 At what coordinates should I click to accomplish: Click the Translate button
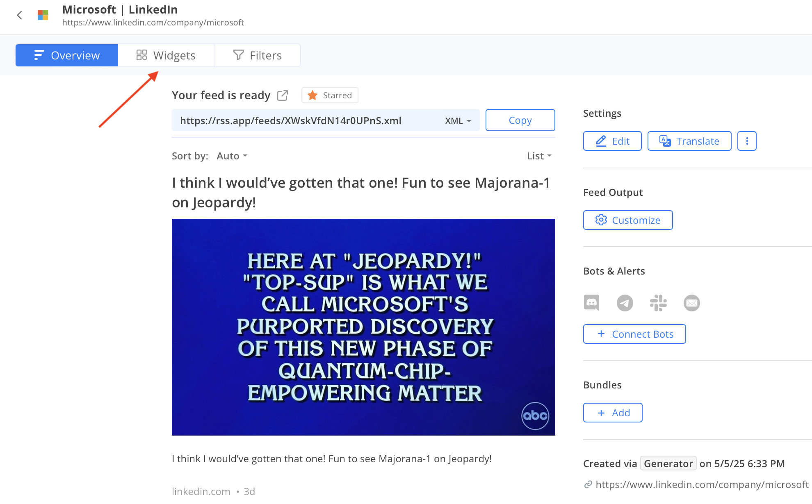[x=689, y=141]
